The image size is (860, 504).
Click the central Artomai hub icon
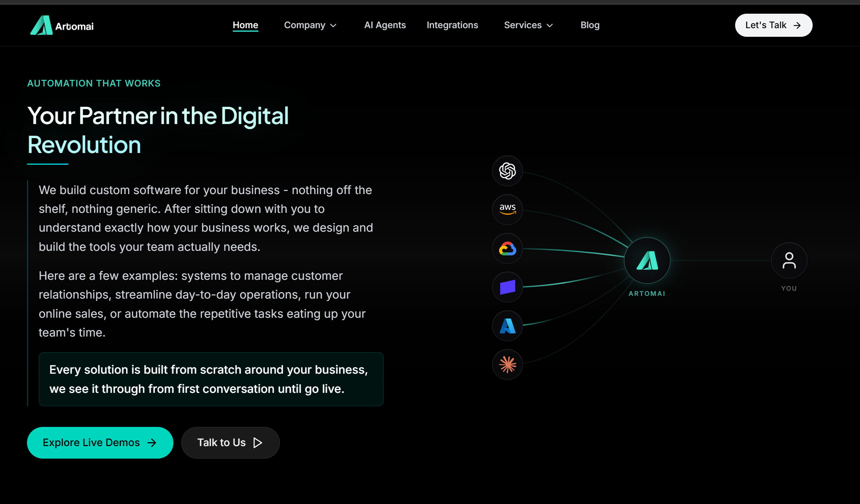tap(647, 261)
